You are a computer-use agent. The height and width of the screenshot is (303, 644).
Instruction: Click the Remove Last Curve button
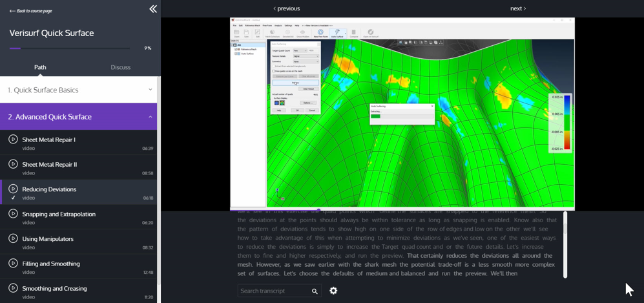click(285, 76)
